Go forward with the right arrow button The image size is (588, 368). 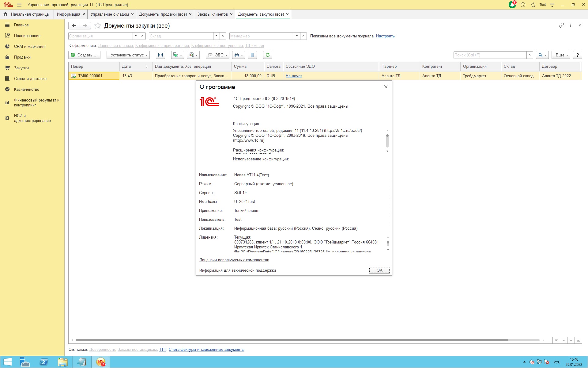[85, 26]
